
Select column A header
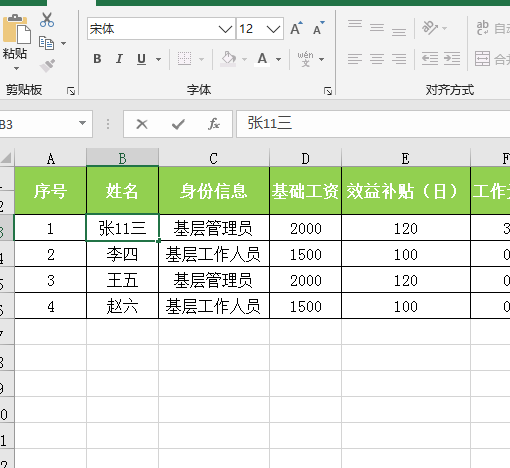click(x=51, y=158)
